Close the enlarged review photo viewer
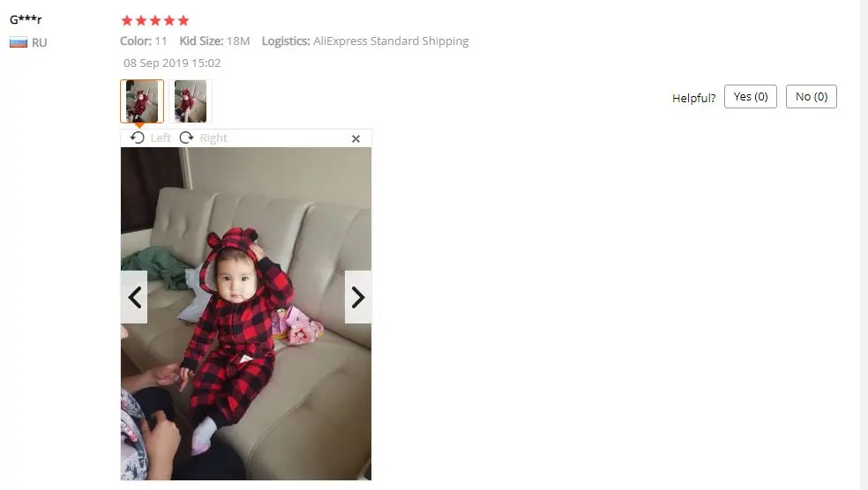Screen dimensions: 868x490 pos(356,139)
